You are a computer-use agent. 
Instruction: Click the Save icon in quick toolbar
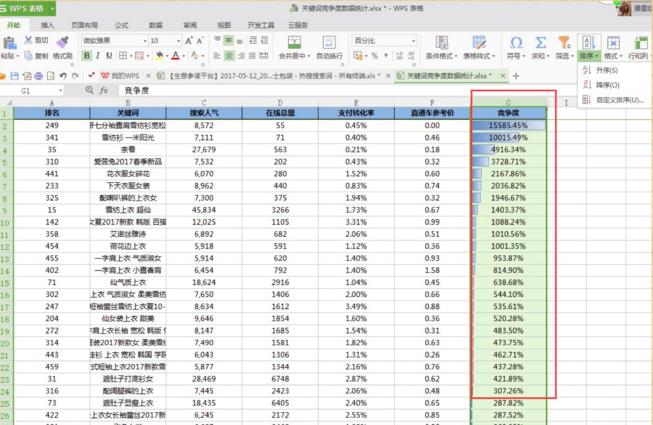pos(15,76)
